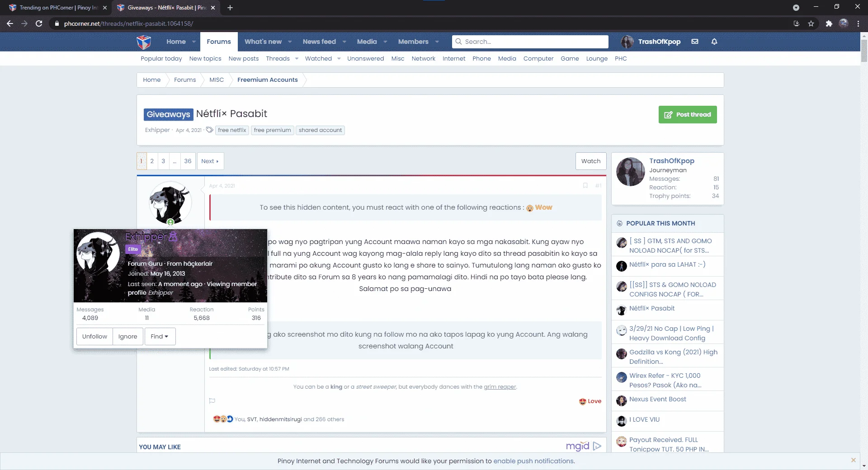868x470 pixels.
Task: Click the Search input field
Action: (x=530, y=42)
